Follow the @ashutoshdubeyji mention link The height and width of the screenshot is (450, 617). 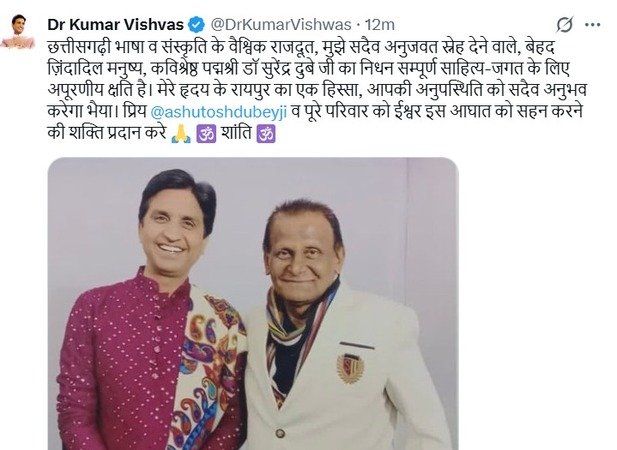(219, 112)
